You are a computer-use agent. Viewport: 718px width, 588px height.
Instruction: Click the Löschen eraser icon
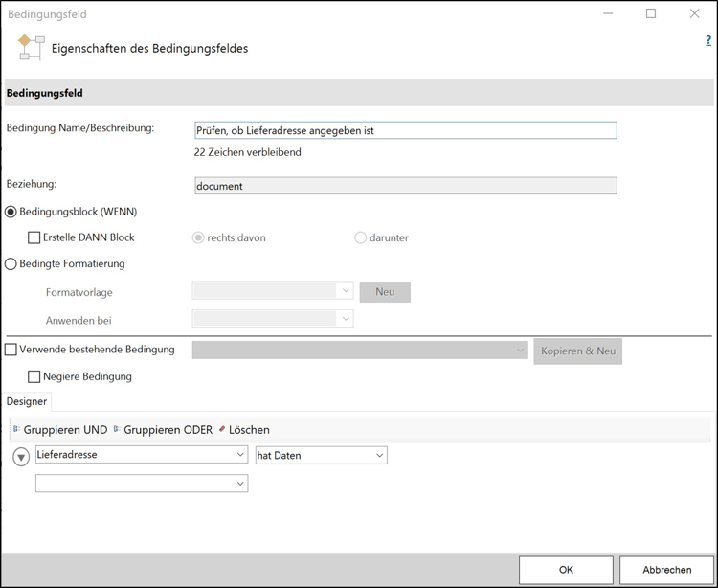pyautogui.click(x=222, y=429)
